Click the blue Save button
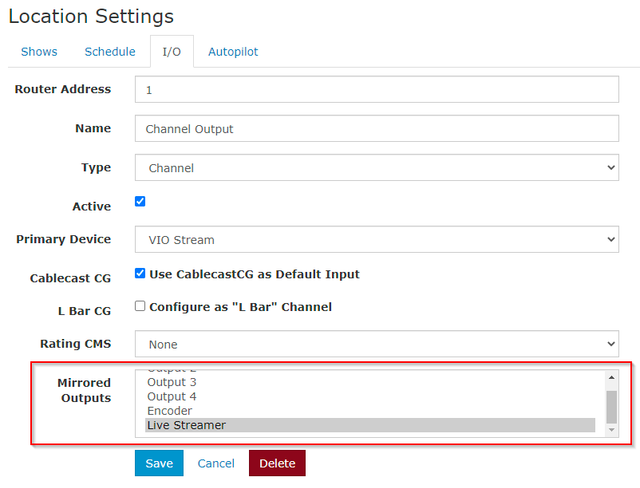This screenshot has height=488, width=640. coord(159,463)
